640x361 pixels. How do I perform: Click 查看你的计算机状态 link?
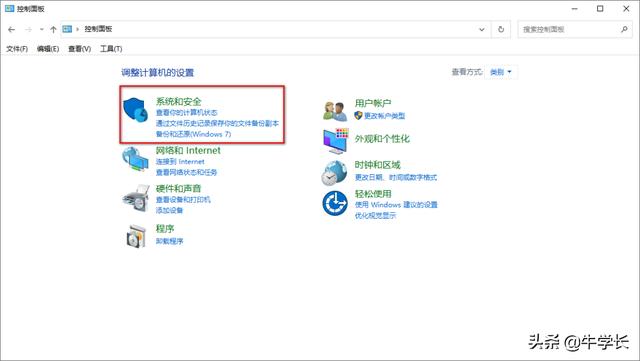click(x=187, y=112)
